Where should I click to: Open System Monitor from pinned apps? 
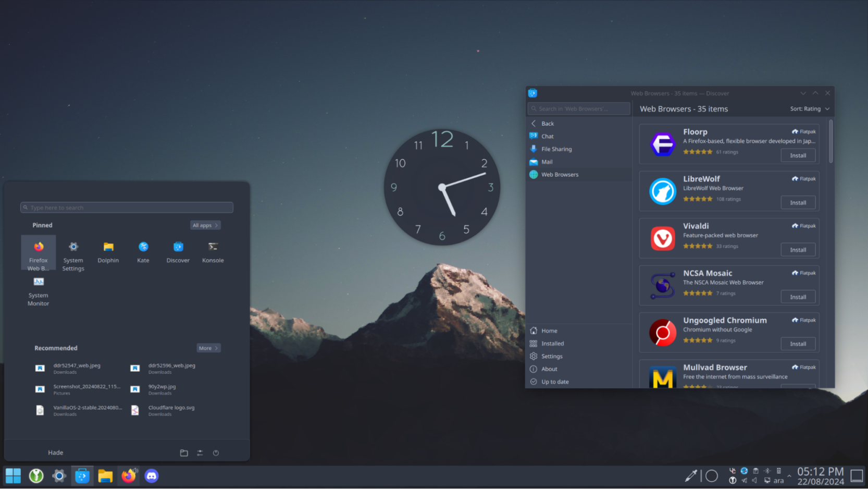38,291
